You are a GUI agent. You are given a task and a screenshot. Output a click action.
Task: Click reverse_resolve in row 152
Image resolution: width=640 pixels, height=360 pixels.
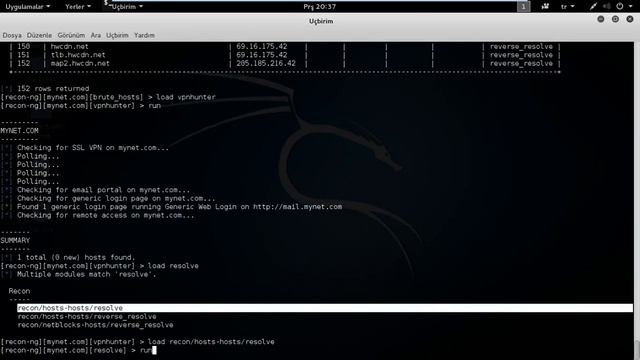point(521,63)
